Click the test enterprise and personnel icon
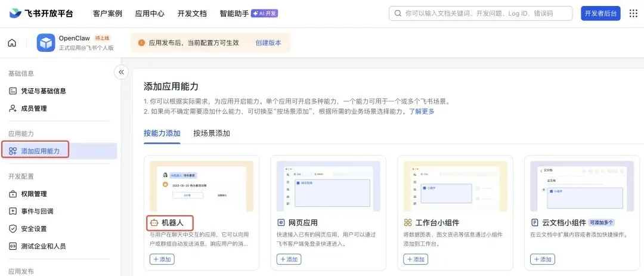The image size is (644, 276). tap(13, 246)
